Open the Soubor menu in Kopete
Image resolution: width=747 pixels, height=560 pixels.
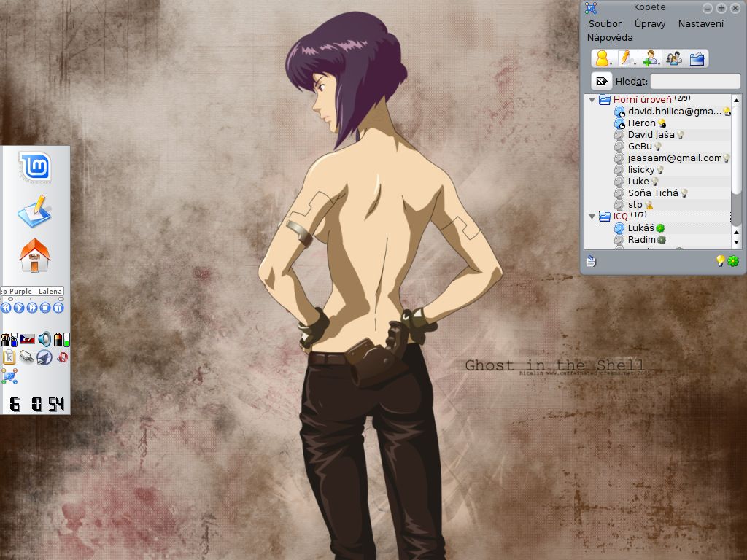coord(605,24)
